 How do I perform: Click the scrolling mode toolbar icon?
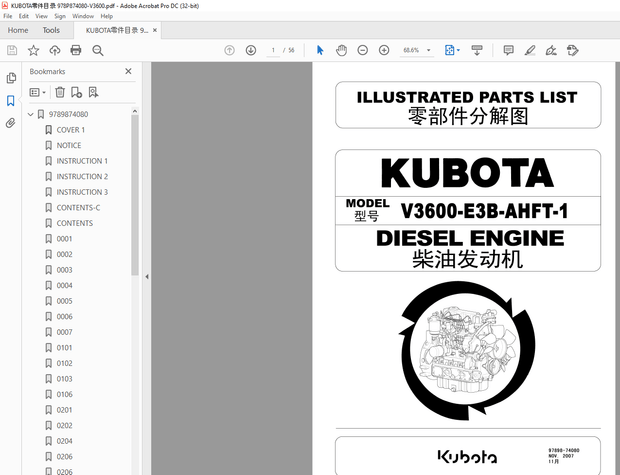click(x=477, y=50)
